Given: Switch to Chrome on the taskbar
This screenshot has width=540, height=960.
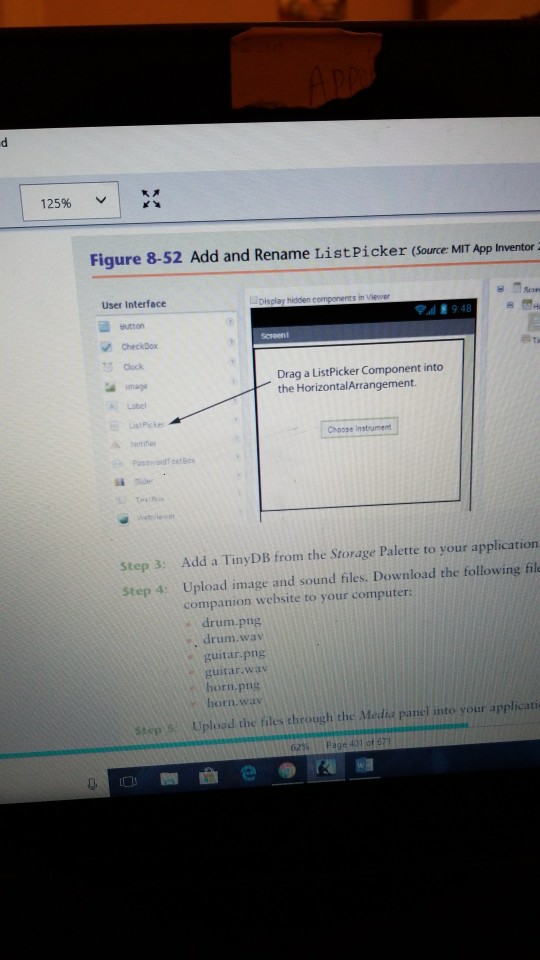Looking at the screenshot, I should tap(287, 771).
